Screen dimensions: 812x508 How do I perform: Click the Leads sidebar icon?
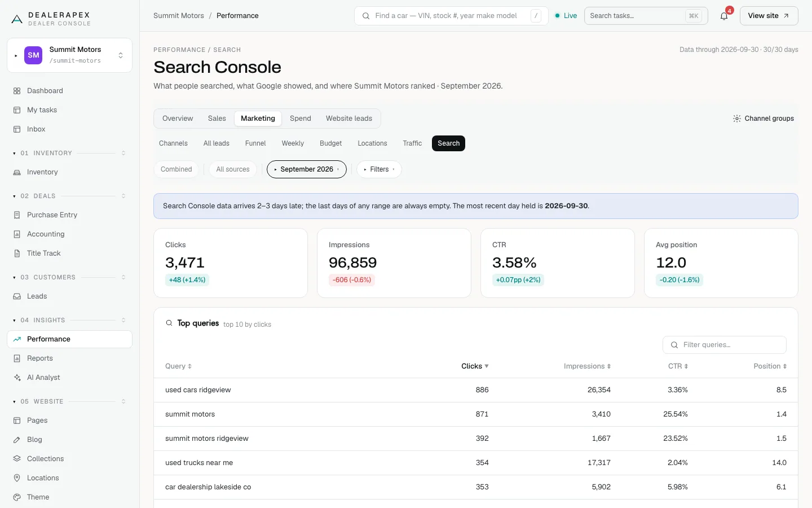click(x=17, y=296)
